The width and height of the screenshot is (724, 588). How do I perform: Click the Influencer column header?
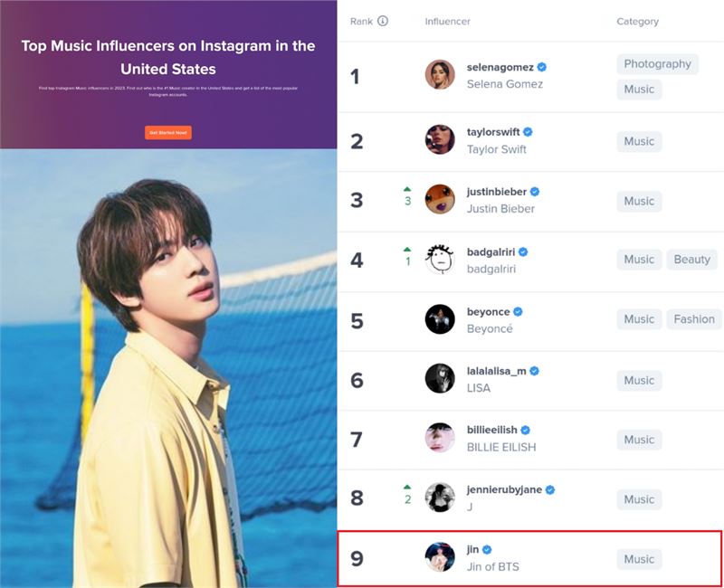click(447, 21)
